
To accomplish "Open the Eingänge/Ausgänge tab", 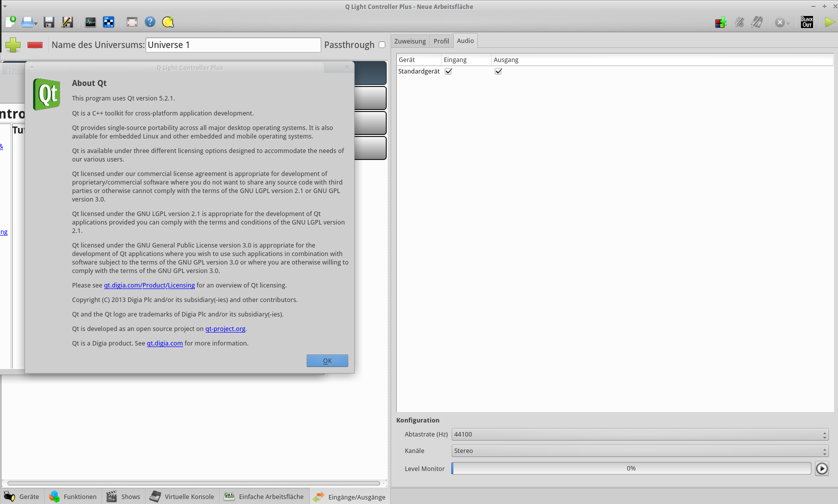I will (x=350, y=496).
